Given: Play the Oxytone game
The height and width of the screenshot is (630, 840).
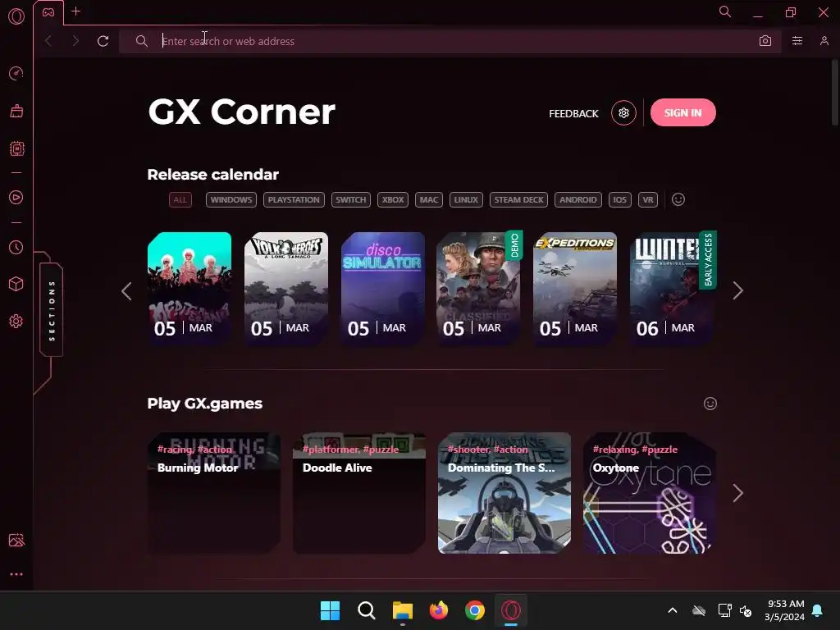Looking at the screenshot, I should pos(650,493).
